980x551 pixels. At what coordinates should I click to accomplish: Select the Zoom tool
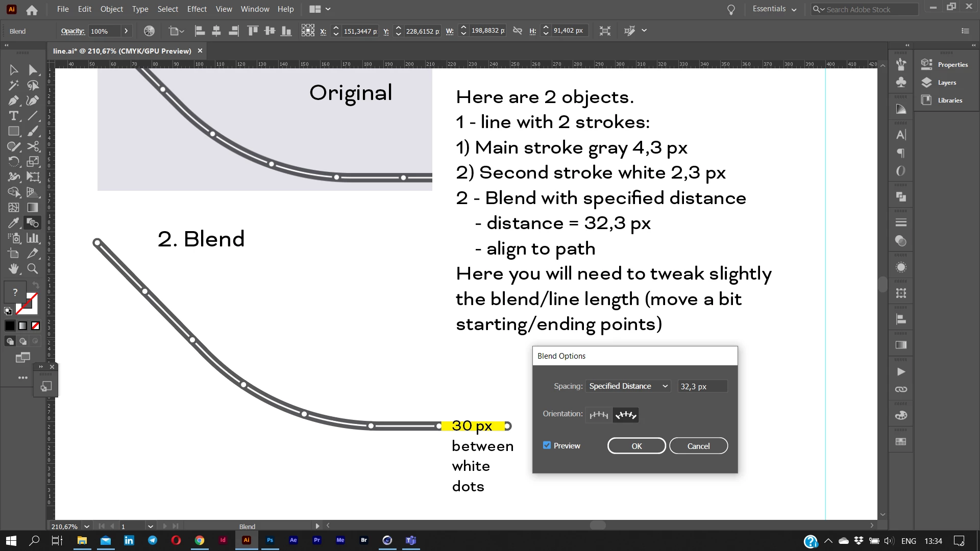point(33,268)
